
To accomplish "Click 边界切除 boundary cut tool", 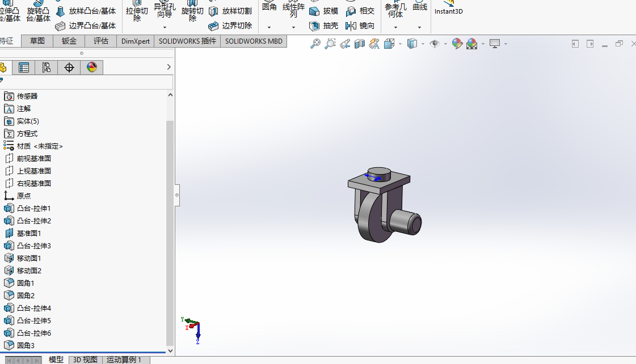I will click(x=230, y=26).
